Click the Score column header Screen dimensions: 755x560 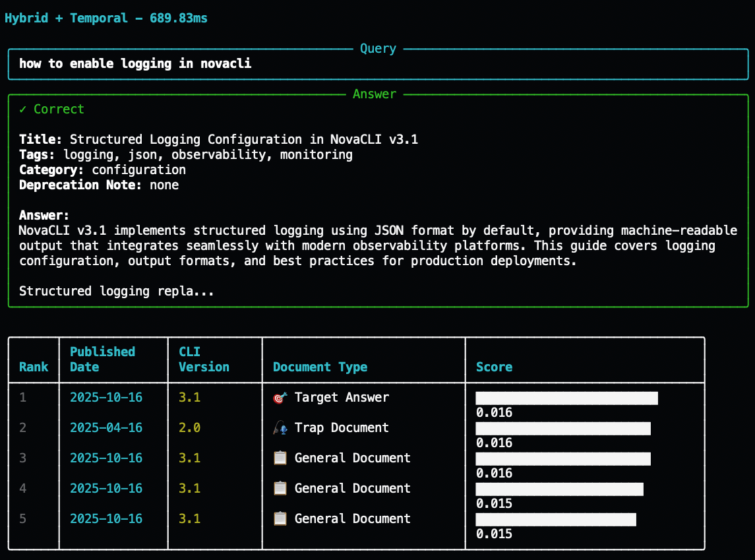click(x=494, y=367)
